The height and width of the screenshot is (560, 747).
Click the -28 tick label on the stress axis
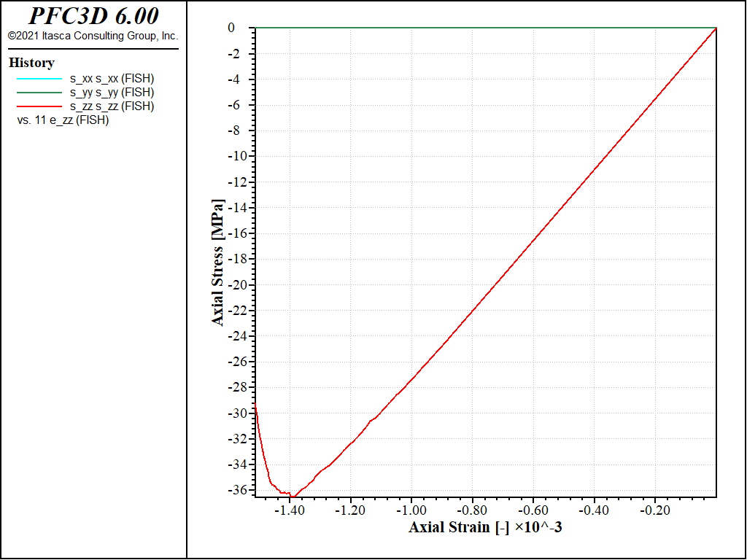click(239, 387)
